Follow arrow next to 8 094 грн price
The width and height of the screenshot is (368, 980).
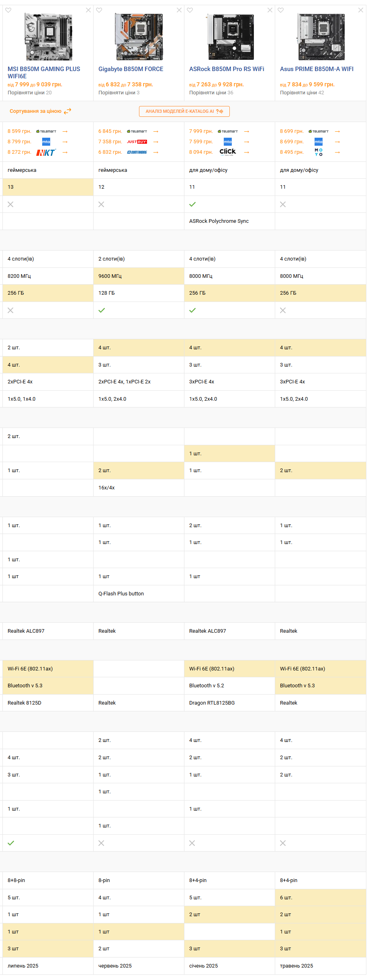[x=247, y=152]
